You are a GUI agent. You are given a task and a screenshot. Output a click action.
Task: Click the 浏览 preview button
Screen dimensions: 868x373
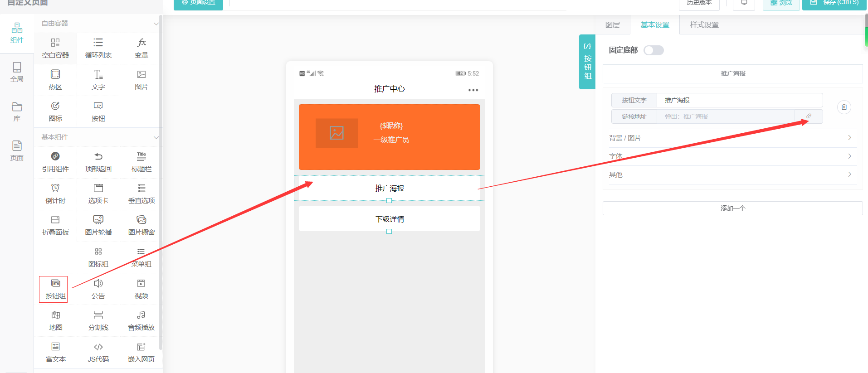click(781, 3)
